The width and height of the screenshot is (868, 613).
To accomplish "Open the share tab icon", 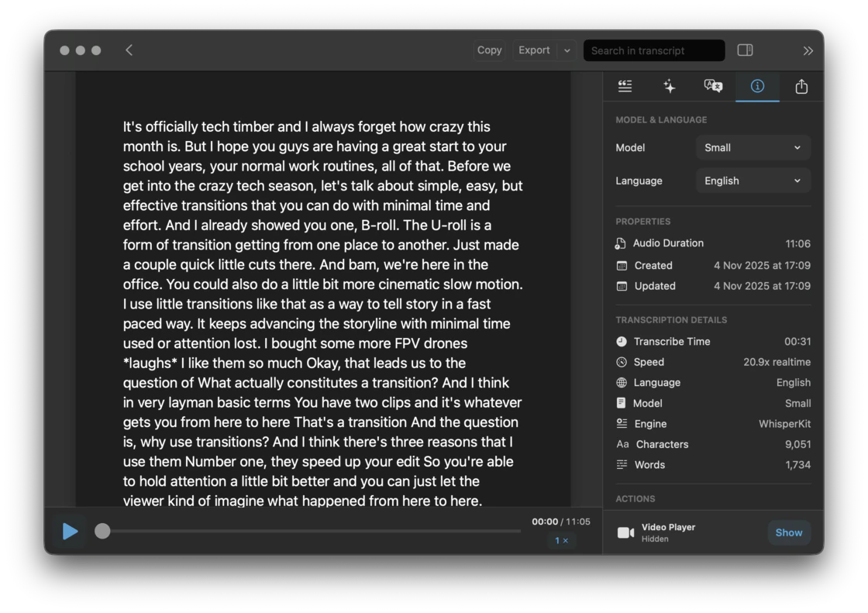I will (x=801, y=87).
